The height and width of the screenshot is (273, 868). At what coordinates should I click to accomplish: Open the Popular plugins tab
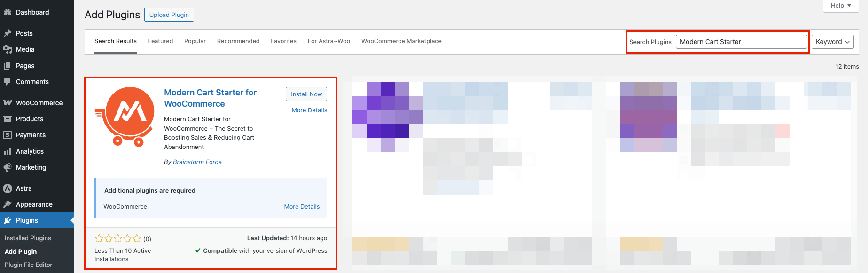click(x=195, y=41)
